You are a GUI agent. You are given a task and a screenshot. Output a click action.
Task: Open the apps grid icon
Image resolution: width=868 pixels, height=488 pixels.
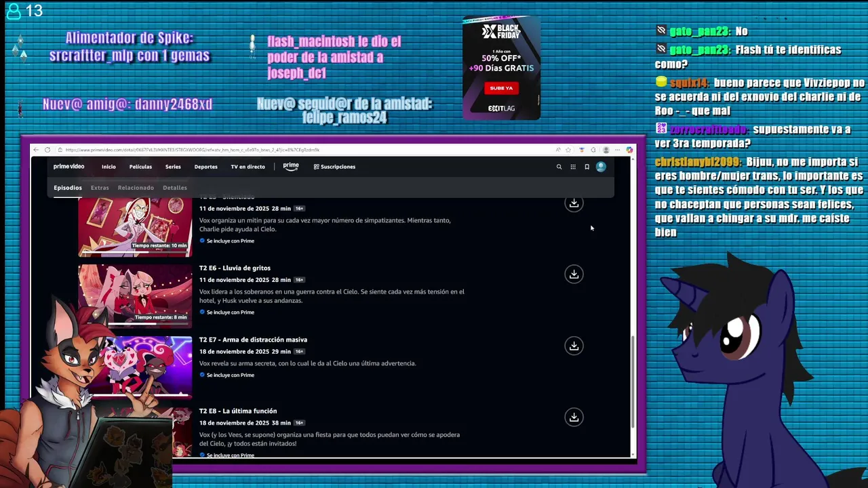(x=573, y=167)
